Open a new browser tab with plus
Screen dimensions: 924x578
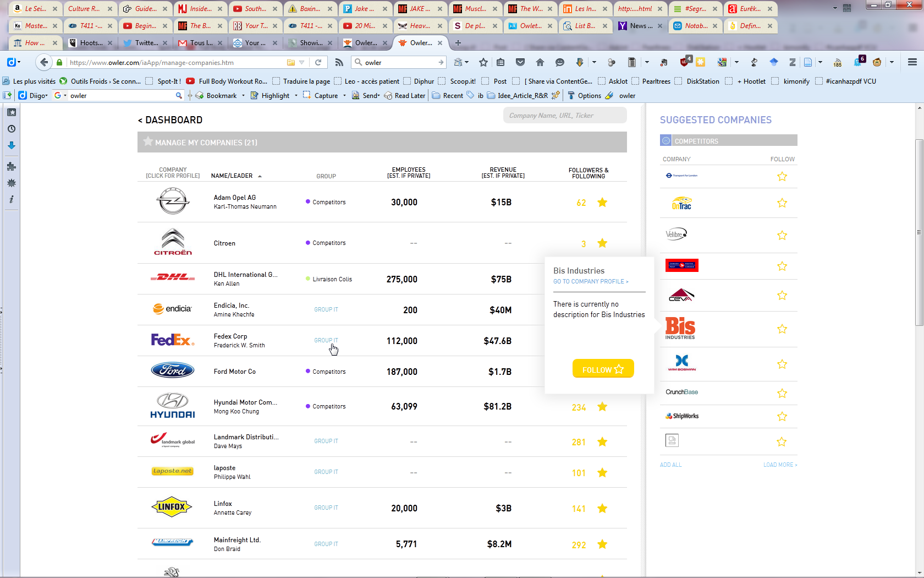coord(458,42)
